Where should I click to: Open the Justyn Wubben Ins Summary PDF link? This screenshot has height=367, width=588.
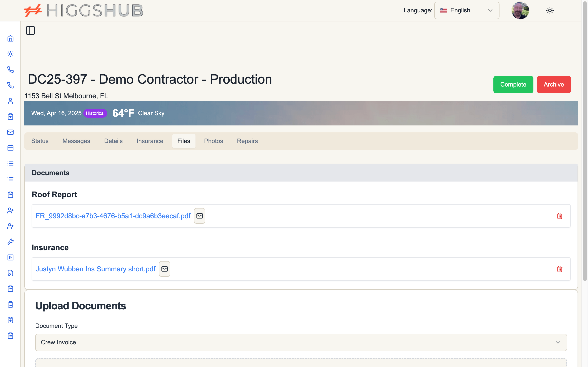[96, 269]
